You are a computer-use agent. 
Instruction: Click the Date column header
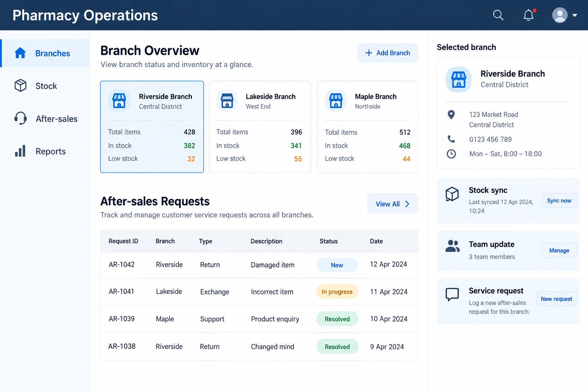pyautogui.click(x=376, y=241)
